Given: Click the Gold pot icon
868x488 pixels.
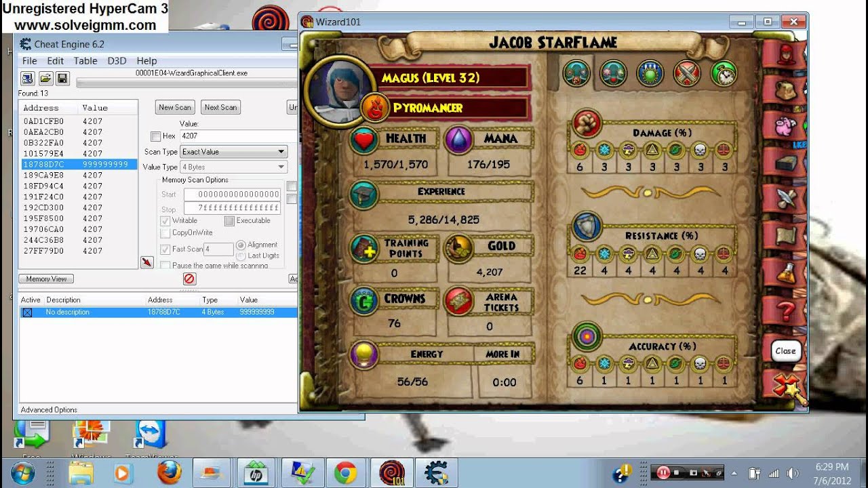Looking at the screenshot, I should pyautogui.click(x=458, y=249).
